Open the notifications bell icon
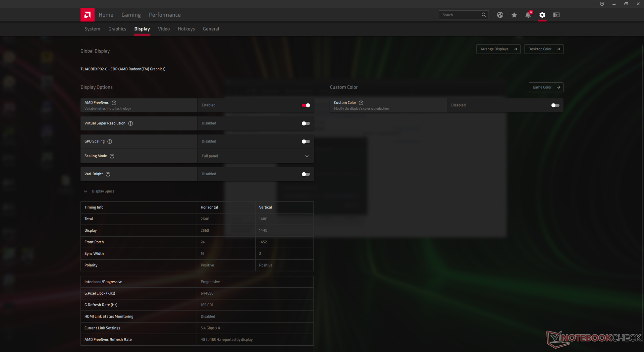The height and width of the screenshot is (352, 644). 528,15
